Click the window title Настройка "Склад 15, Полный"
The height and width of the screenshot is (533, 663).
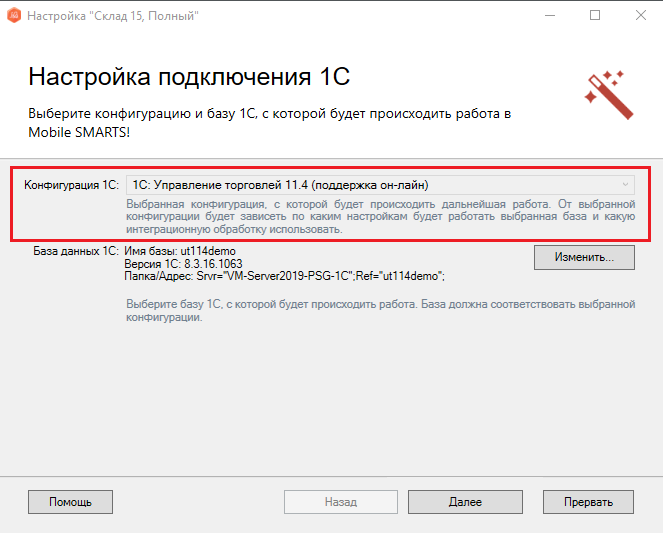tap(113, 16)
